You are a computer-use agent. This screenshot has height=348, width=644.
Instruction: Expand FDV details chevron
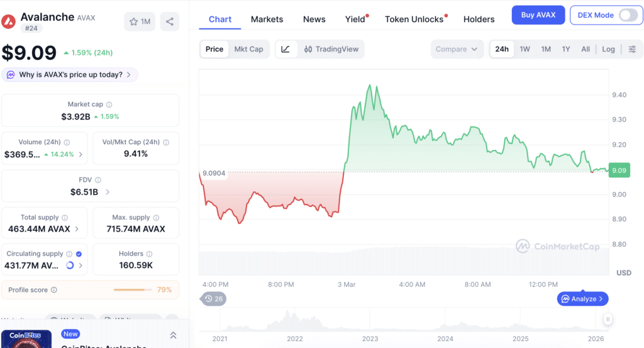(107, 192)
